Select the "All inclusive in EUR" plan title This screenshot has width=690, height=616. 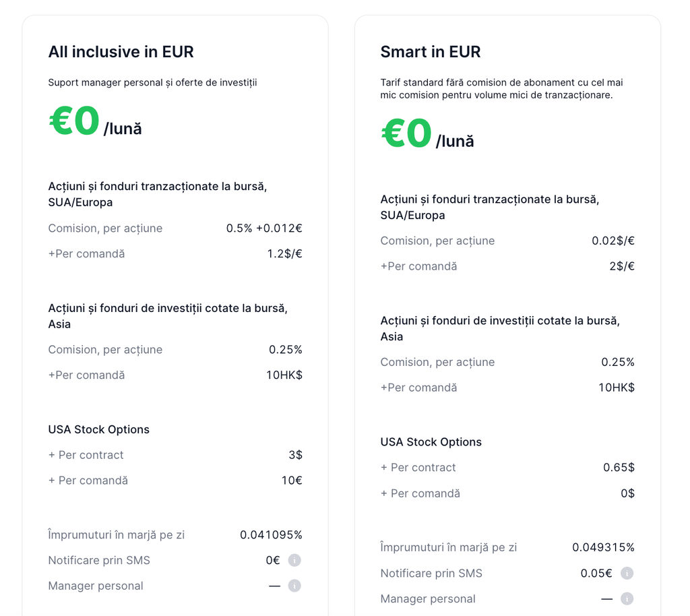[121, 52]
